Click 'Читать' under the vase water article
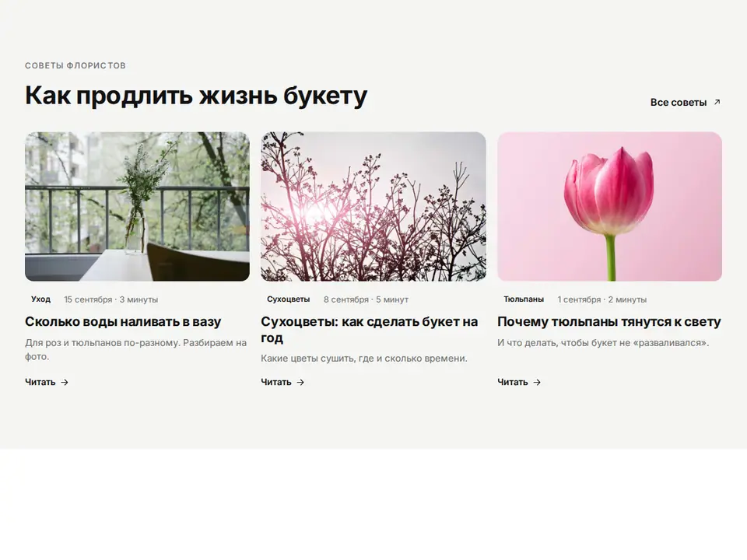 point(47,382)
